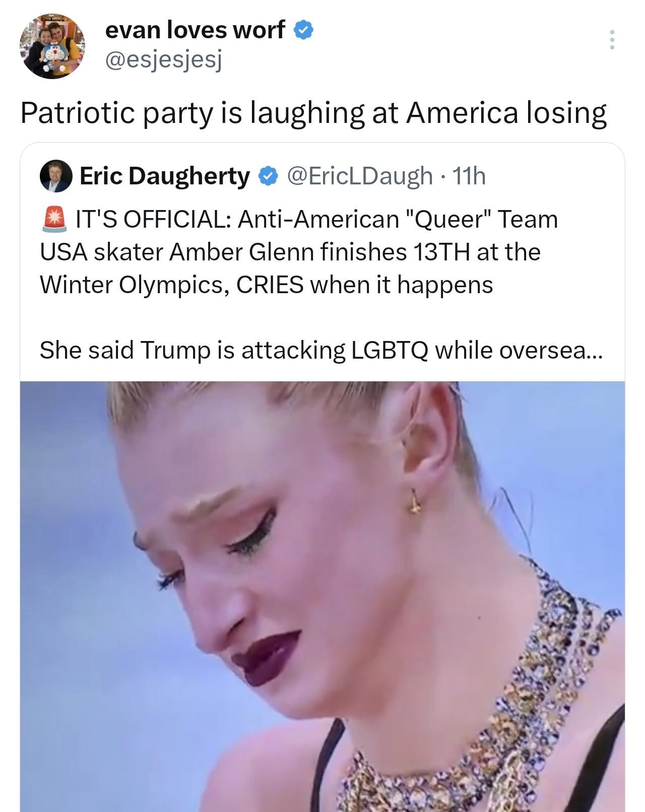
Task: Click the quoted tweet header row
Action: tap(263, 176)
